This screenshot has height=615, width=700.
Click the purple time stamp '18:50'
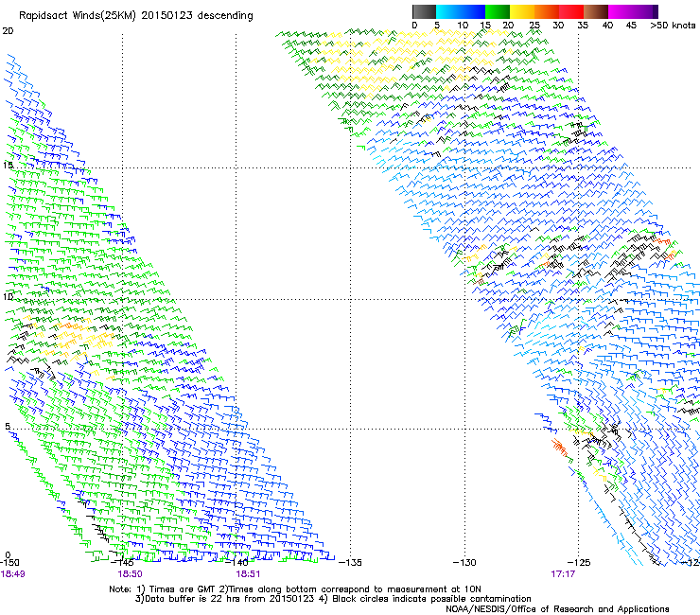[x=130, y=574]
